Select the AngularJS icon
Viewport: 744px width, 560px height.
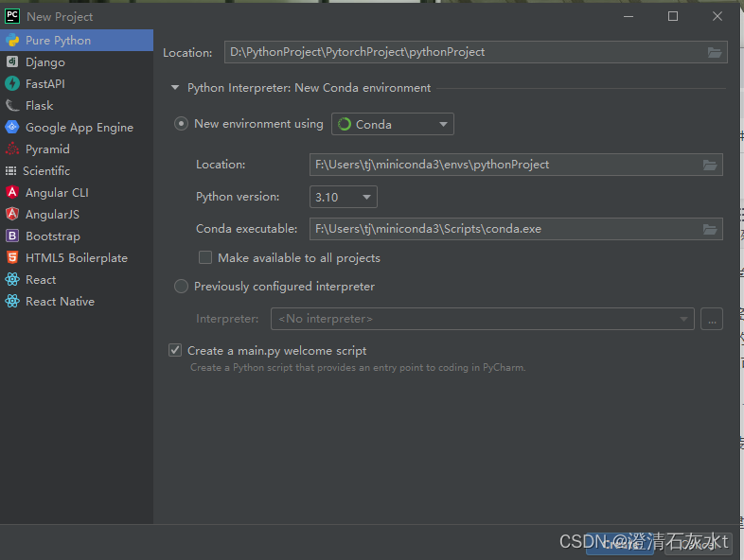[x=12, y=215]
